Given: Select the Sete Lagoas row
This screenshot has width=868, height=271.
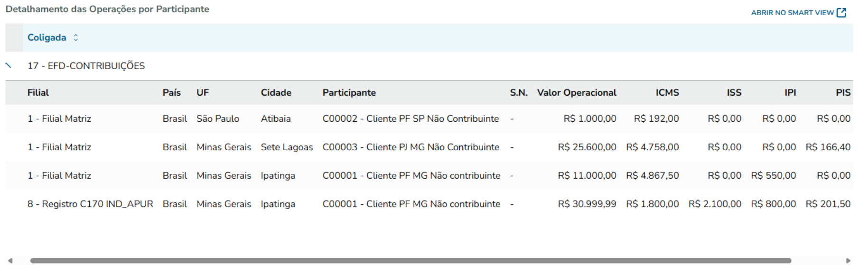Looking at the screenshot, I should [x=287, y=147].
